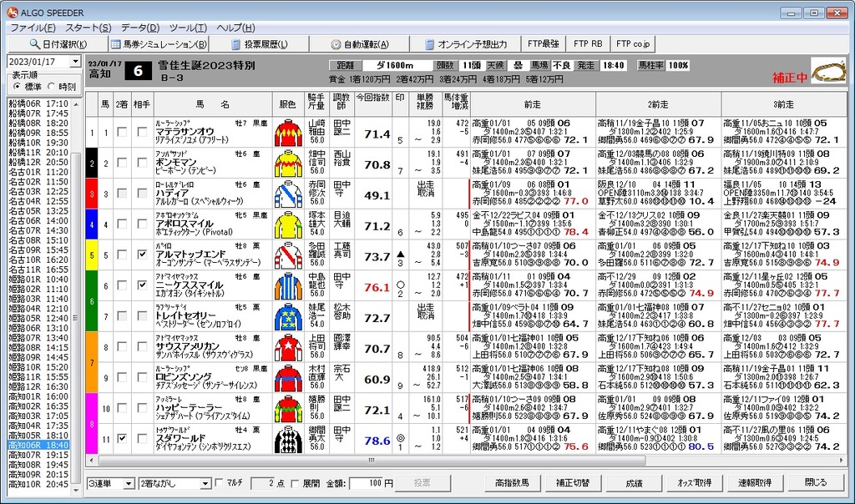This screenshot has width=855, height=504.
Task: Uncheck 相手 checkbox for ニーケススマイル
Action: tap(142, 285)
